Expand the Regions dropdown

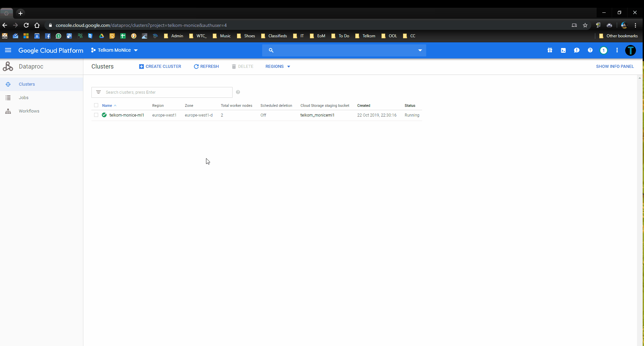pyautogui.click(x=278, y=67)
